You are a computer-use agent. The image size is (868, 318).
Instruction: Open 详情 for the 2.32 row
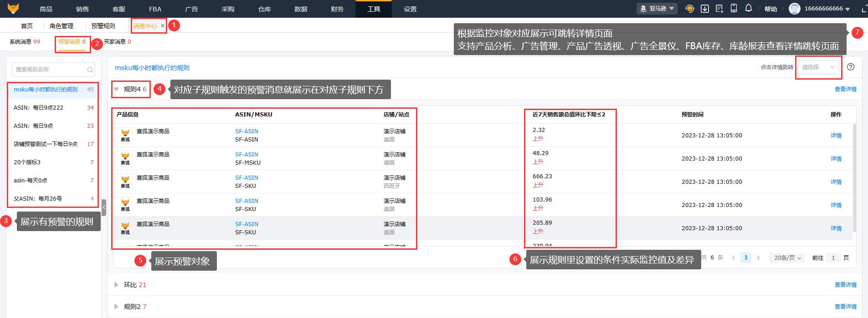coord(836,135)
